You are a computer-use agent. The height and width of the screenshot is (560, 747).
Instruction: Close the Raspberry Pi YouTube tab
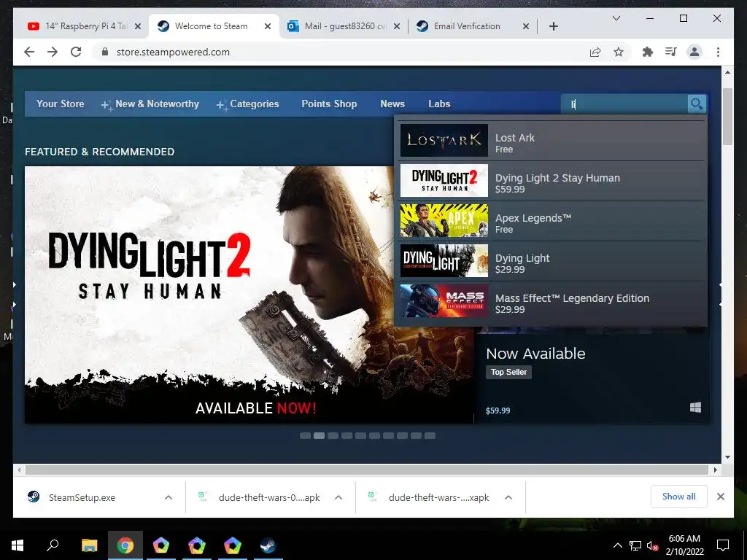click(x=138, y=26)
